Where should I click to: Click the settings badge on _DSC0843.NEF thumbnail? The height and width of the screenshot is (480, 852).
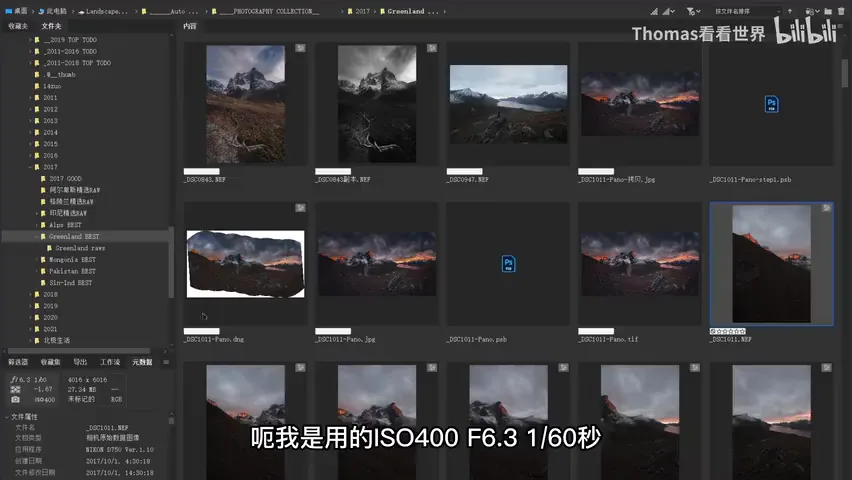(x=300, y=48)
